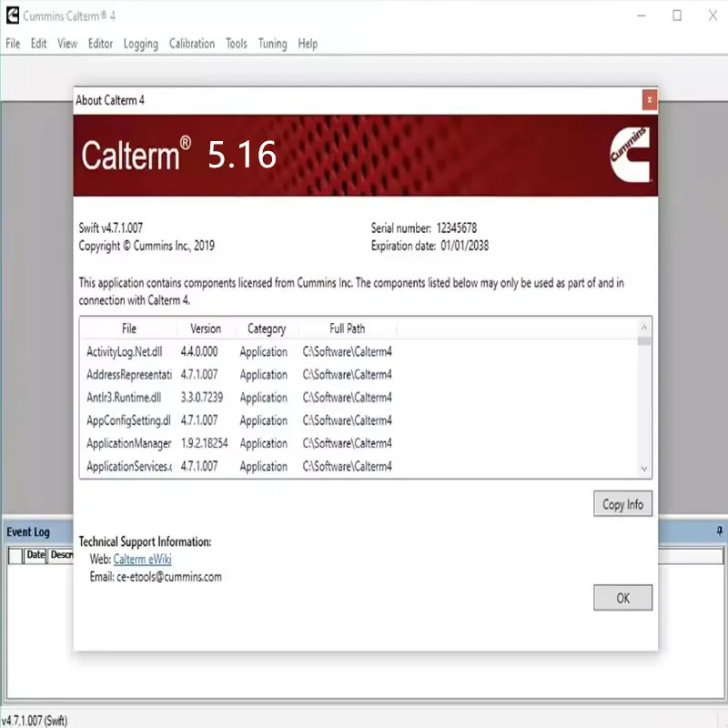Open the Edit menu
Viewport: 728px width, 728px height.
38,43
